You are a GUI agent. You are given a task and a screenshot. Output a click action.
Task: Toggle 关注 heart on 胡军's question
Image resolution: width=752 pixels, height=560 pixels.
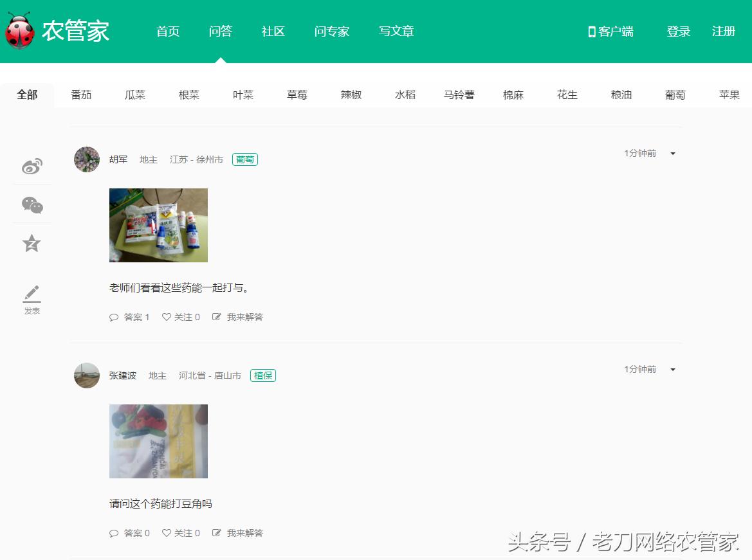click(167, 316)
